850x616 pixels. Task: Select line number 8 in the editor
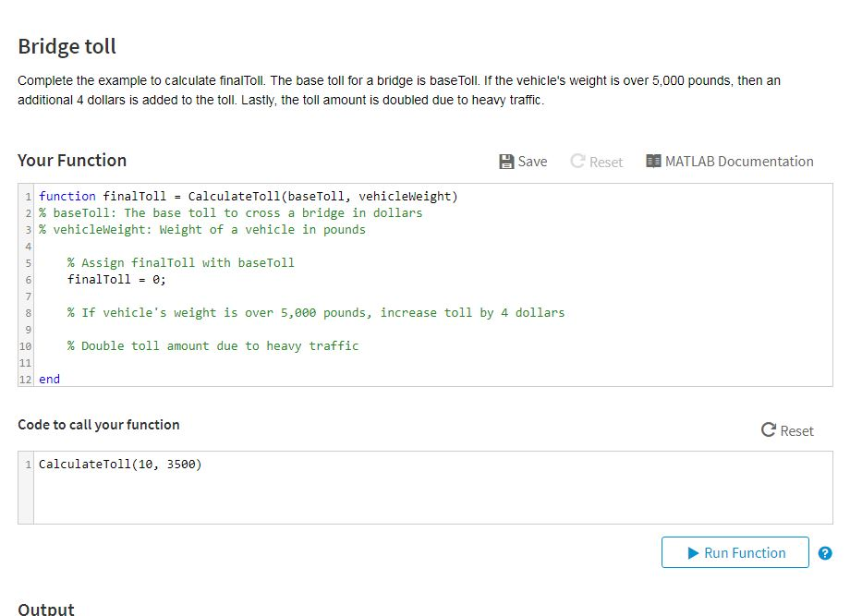pos(26,312)
